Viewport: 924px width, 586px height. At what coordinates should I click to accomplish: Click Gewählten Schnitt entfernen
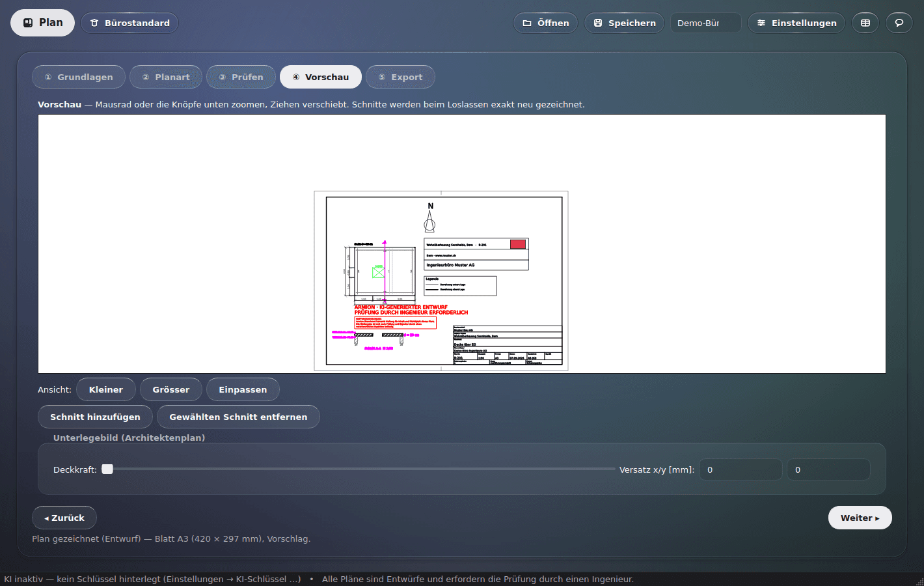pyautogui.click(x=238, y=417)
